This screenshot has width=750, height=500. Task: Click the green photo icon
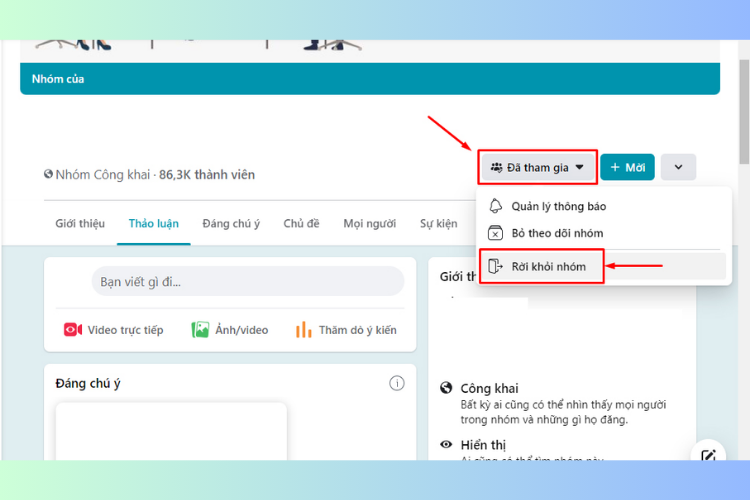pos(200,330)
